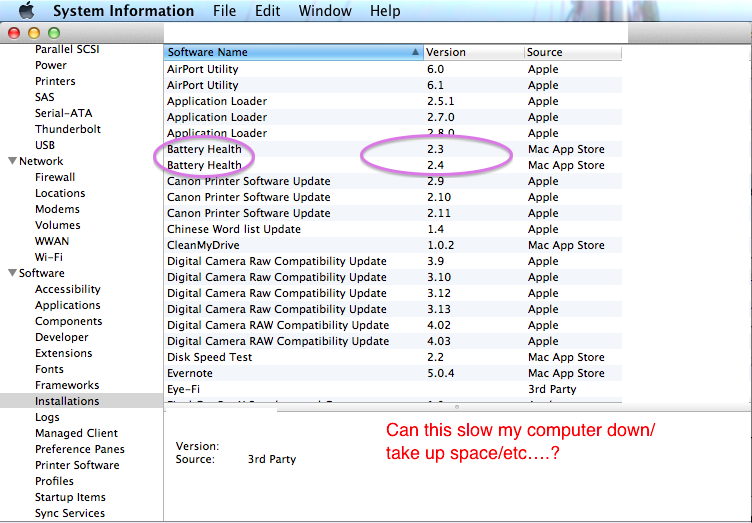752x523 pixels.
Task: Click the green zoom window button
Action: coord(54,33)
